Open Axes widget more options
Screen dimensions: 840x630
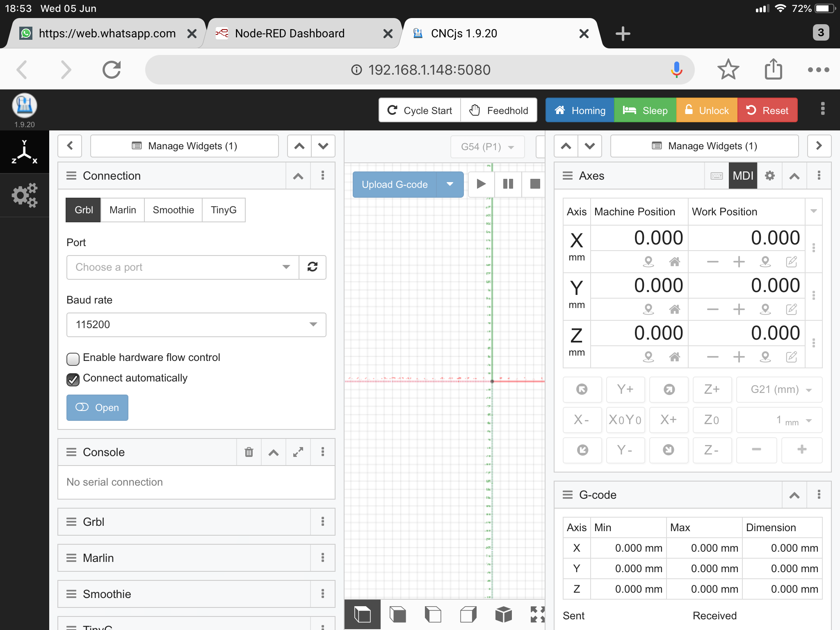(x=819, y=176)
